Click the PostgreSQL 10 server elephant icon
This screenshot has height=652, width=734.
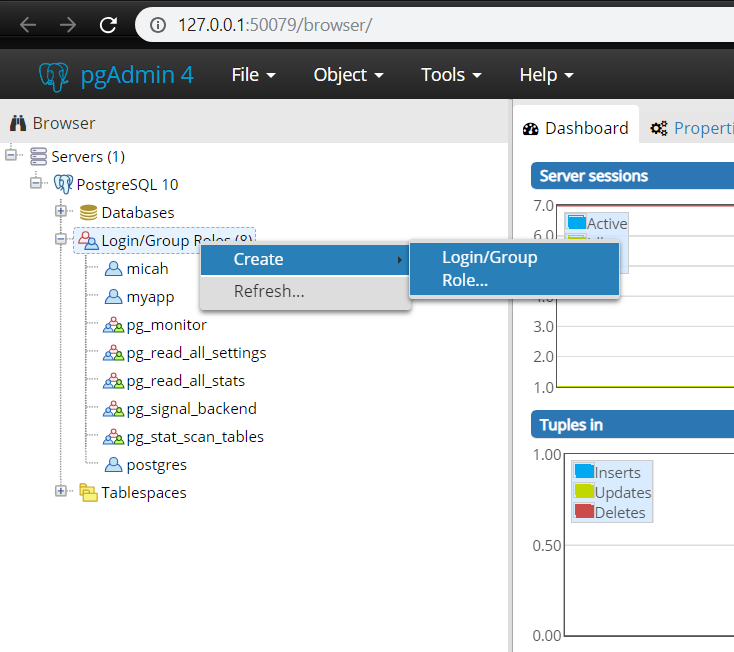(x=63, y=184)
